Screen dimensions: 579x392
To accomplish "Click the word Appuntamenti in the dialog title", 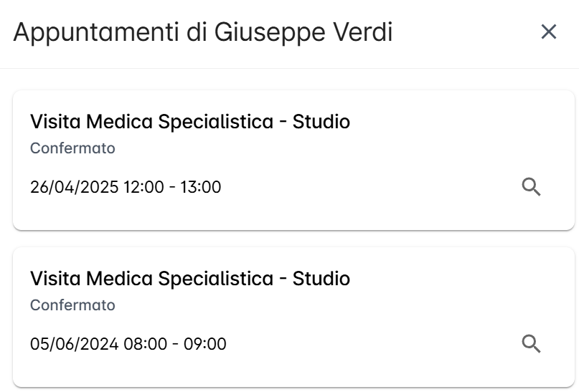I will tap(96, 32).
